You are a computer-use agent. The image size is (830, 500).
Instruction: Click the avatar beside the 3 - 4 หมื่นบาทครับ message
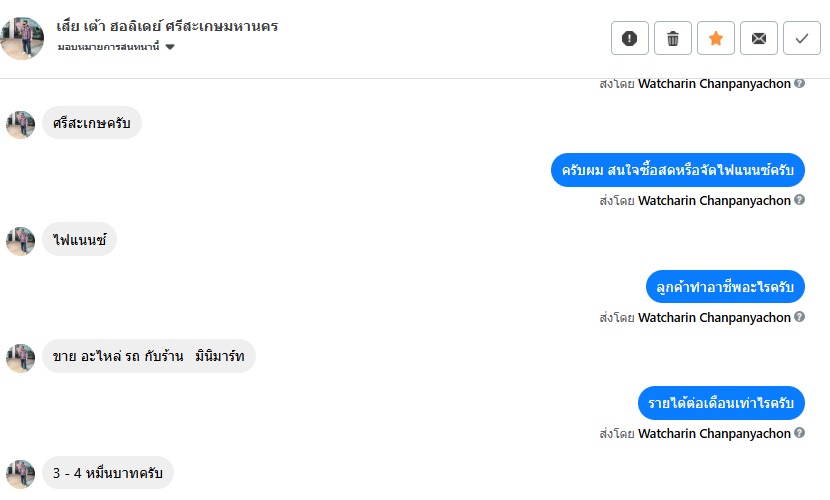[20, 473]
